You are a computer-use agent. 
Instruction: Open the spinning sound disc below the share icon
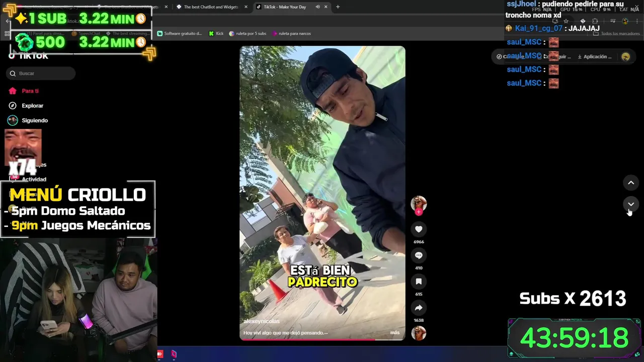coord(419,333)
